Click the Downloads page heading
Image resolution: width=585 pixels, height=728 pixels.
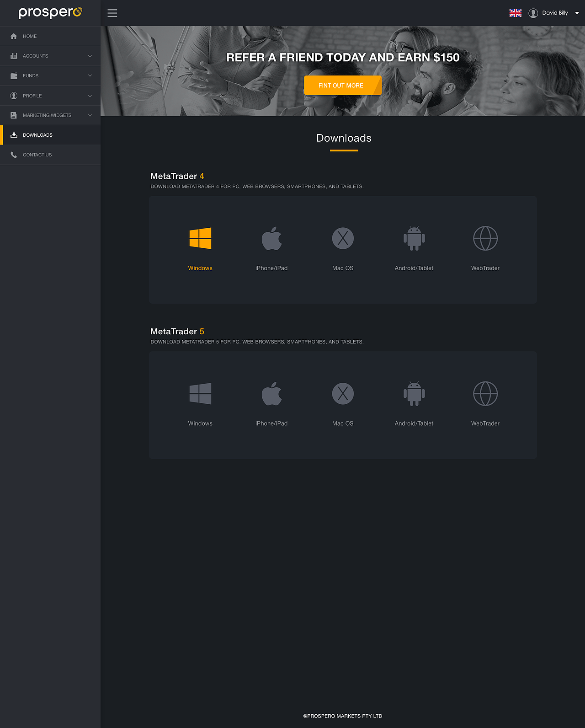point(344,138)
